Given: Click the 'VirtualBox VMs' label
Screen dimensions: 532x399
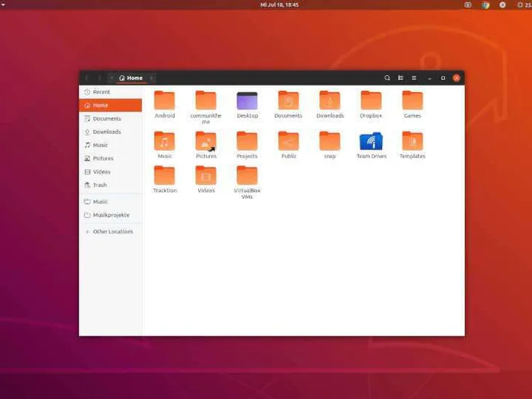Looking at the screenshot, I should coord(248,194).
